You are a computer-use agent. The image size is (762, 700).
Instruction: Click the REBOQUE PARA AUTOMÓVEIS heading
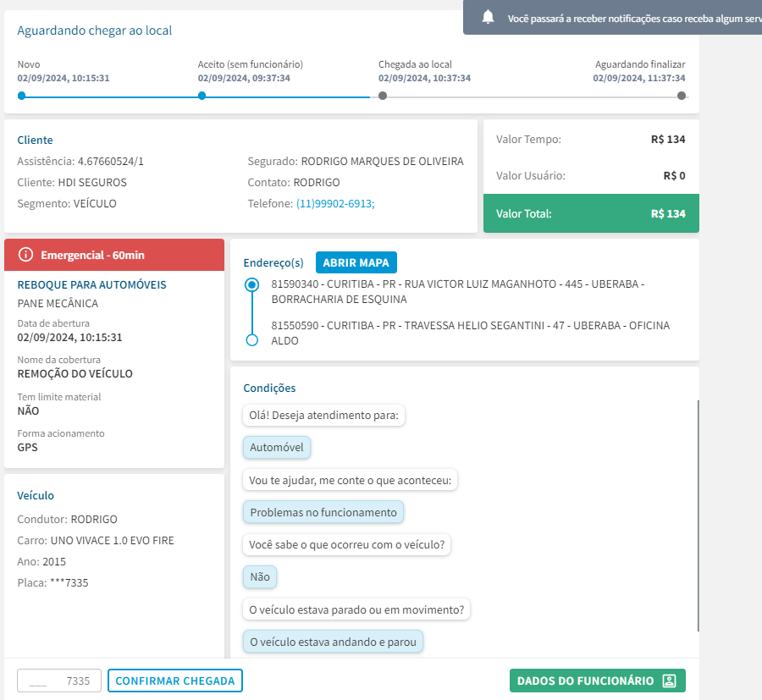coord(92,285)
